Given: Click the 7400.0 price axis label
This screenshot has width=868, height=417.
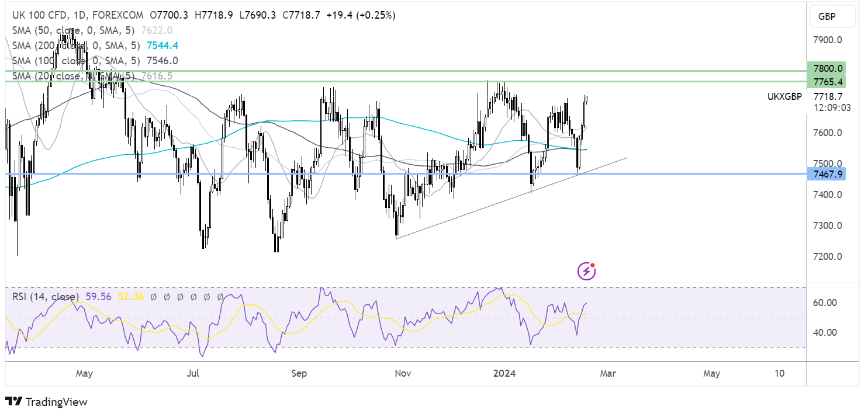Looking at the screenshot, I should coord(828,194).
